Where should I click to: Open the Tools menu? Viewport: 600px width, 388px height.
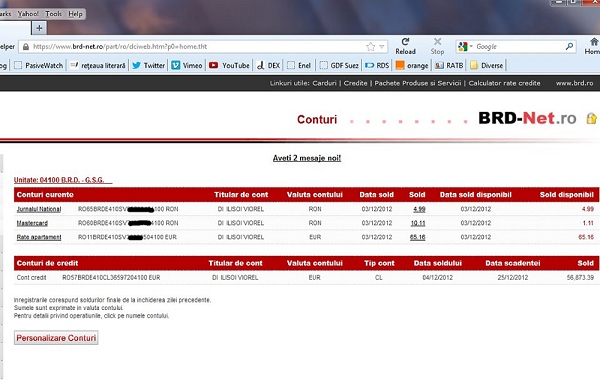54,14
